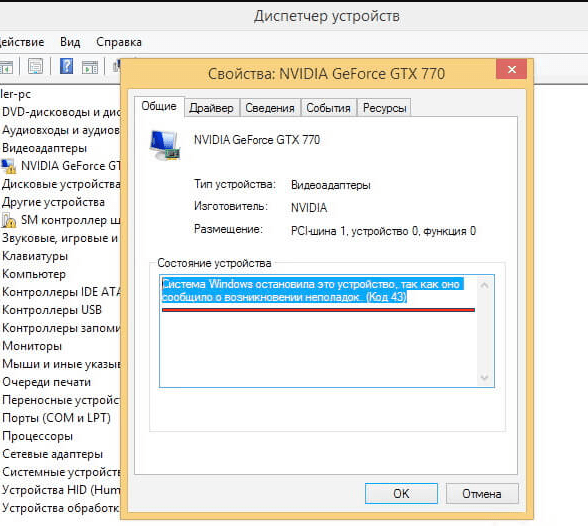Close the NVIDIA GeForce GTX 770 properties dialog

coord(511,69)
